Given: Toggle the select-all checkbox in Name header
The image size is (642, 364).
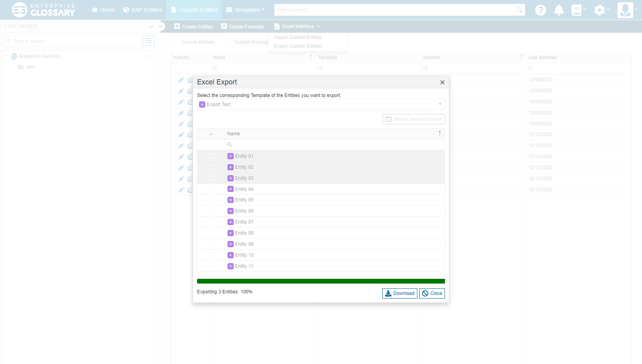Looking at the screenshot, I should (211, 134).
